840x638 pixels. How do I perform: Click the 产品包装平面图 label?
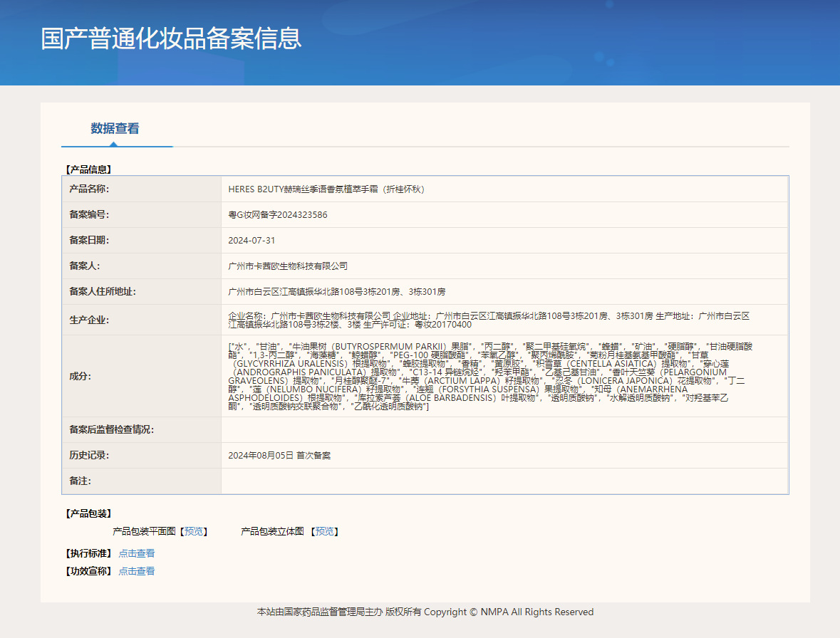click(144, 531)
